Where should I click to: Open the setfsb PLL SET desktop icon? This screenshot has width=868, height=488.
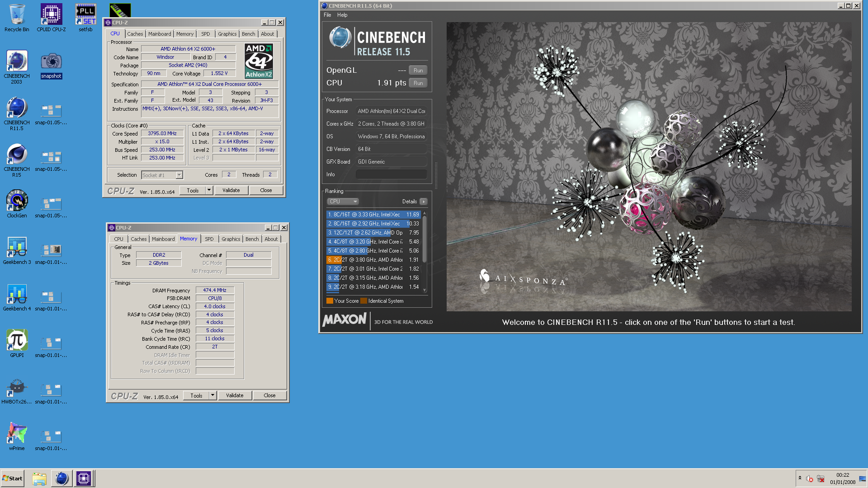pyautogui.click(x=85, y=18)
